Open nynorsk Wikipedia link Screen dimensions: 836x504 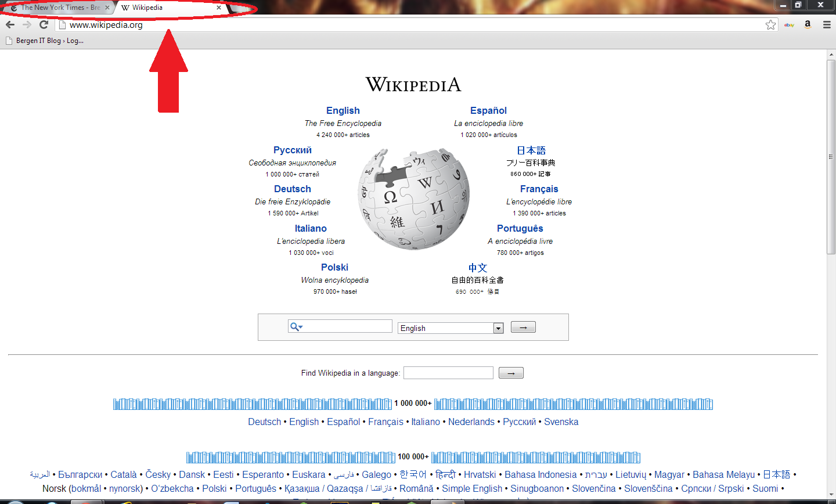pos(126,488)
